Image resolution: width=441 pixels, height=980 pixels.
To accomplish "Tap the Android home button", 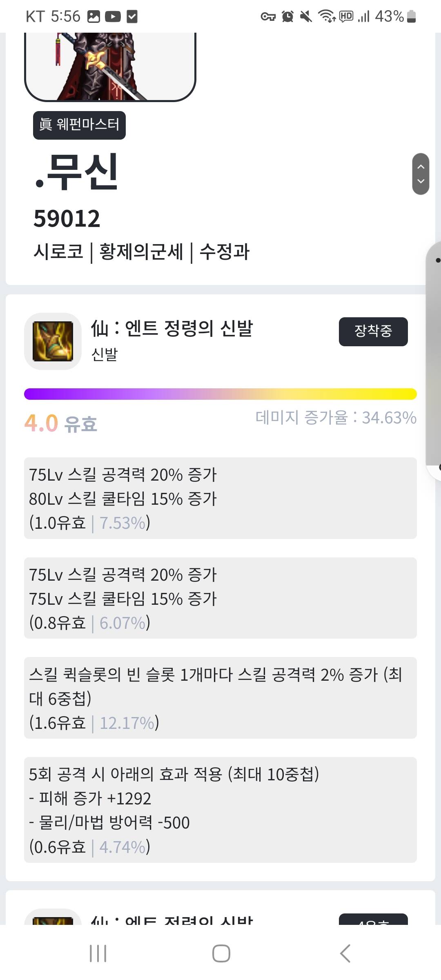I will 221,953.
